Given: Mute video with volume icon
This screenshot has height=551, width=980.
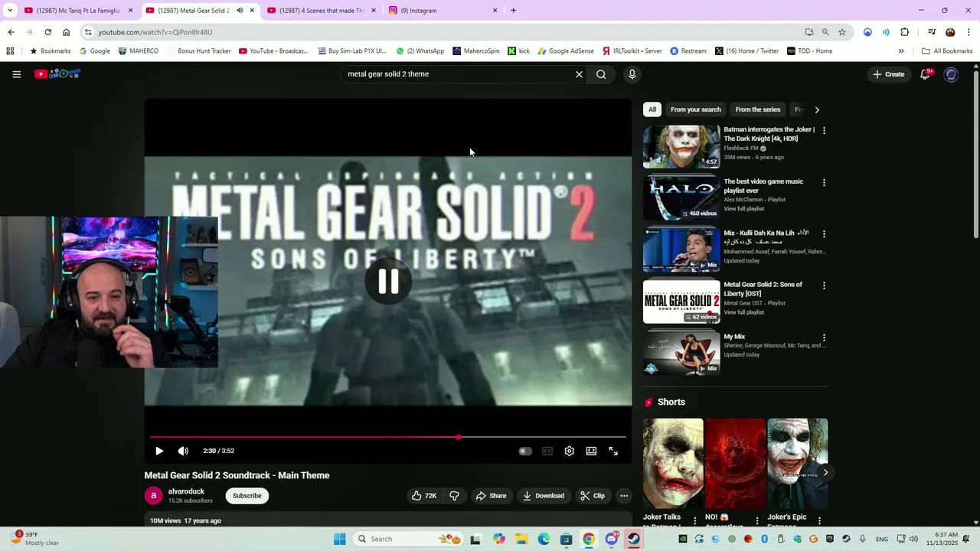Looking at the screenshot, I should coord(183,451).
